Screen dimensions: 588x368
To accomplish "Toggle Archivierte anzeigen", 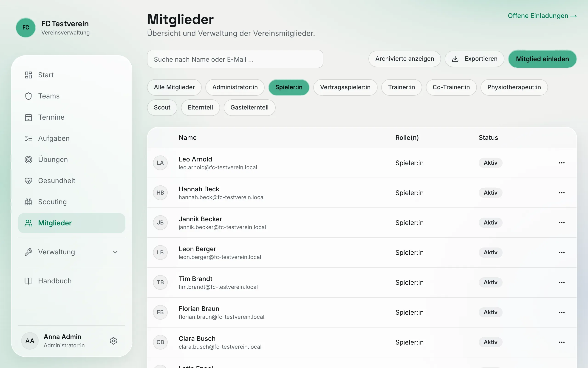I will pos(404,59).
